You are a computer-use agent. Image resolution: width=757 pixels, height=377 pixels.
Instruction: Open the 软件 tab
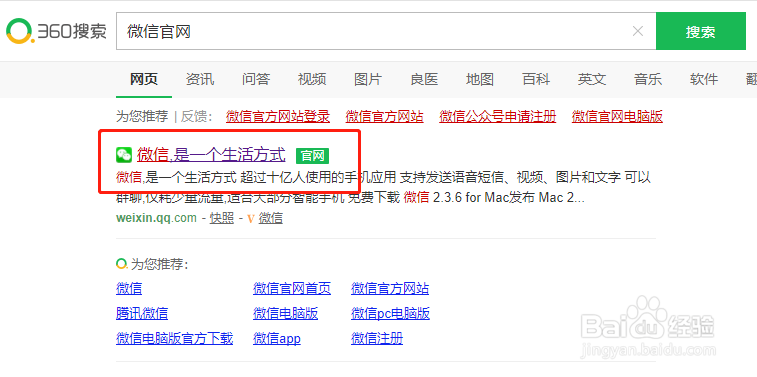coord(704,79)
